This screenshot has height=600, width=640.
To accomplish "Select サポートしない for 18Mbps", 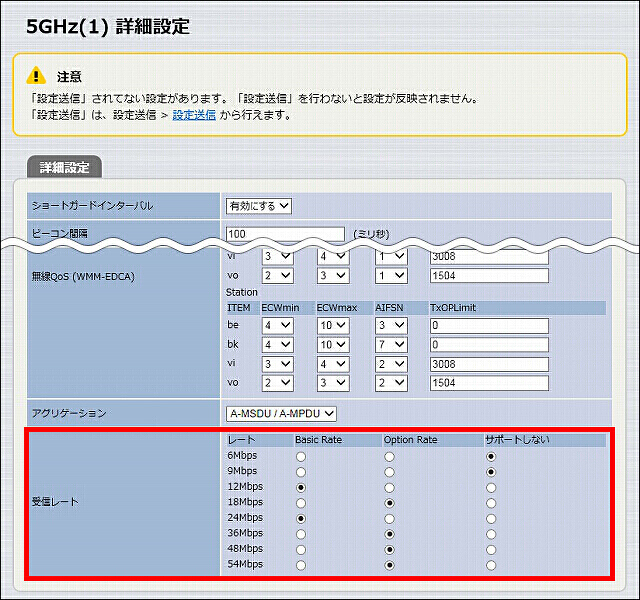I will tap(491, 503).
